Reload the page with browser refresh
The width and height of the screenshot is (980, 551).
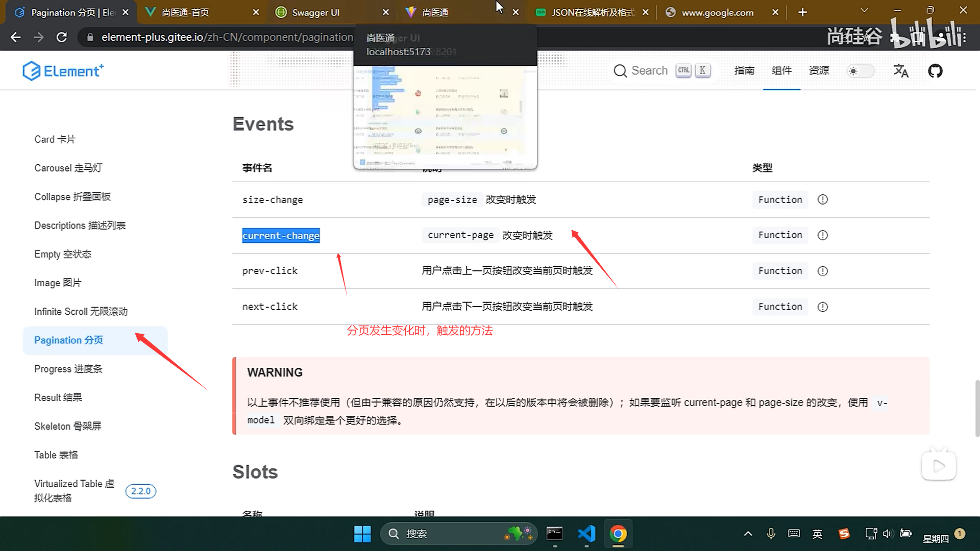point(62,37)
